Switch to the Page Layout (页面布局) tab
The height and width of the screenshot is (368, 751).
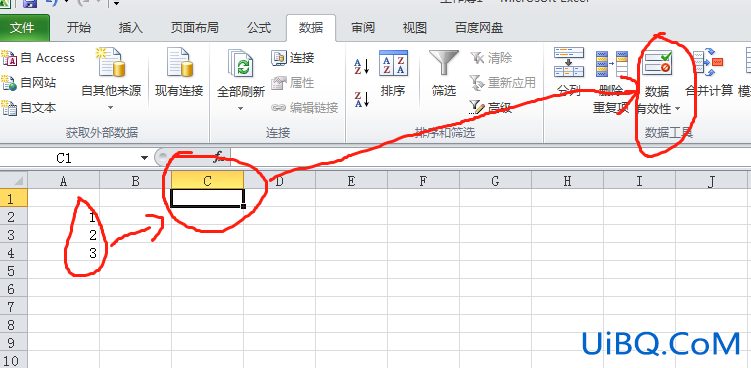[x=194, y=28]
